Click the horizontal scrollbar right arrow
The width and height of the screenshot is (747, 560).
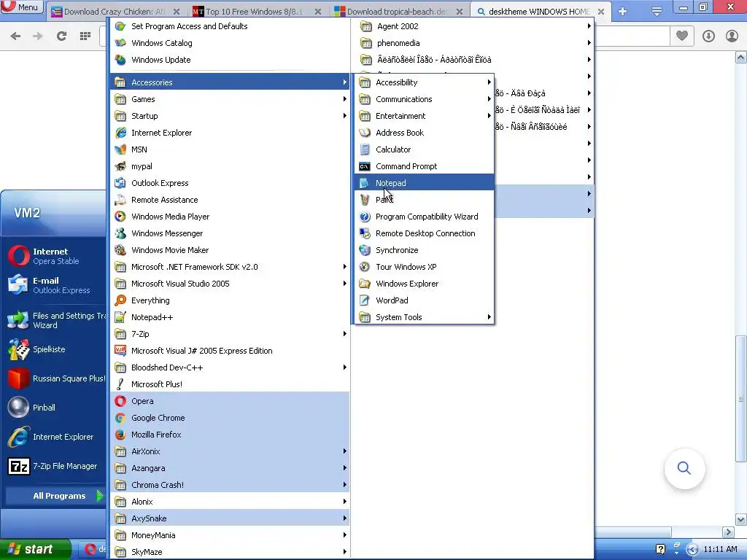click(728, 532)
